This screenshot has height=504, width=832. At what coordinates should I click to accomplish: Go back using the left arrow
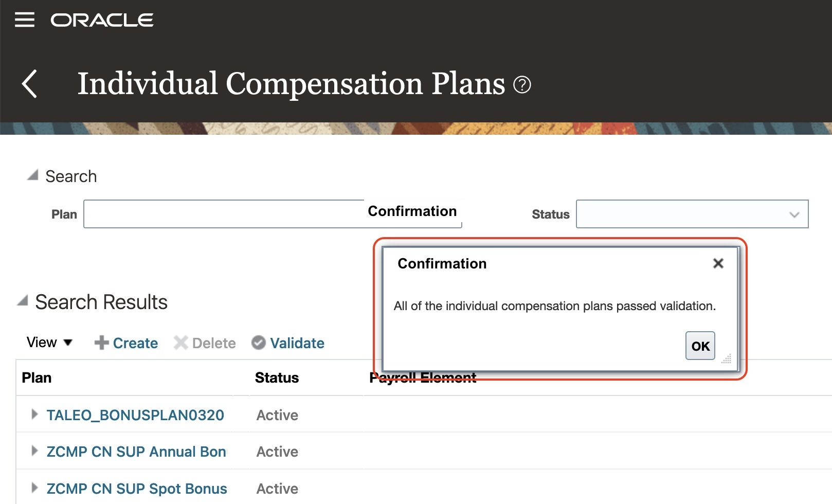[30, 84]
